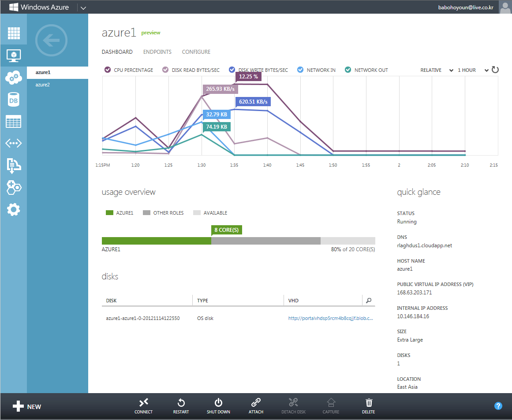This screenshot has width=512, height=420.
Task: Click the Extra Large size value
Action: tap(410, 340)
